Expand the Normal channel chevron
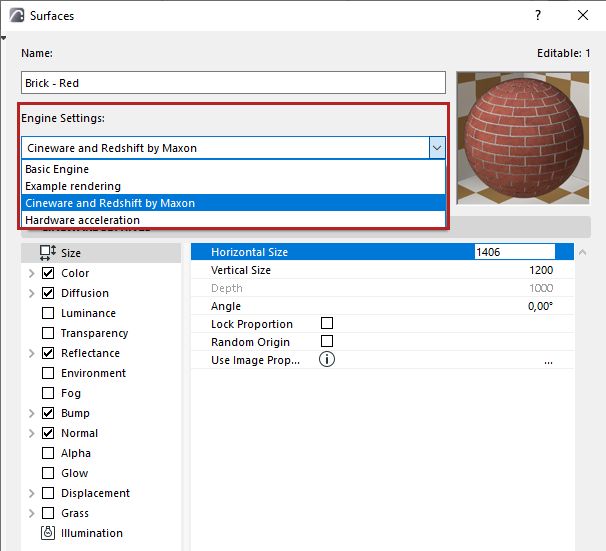Screen dimensions: 606x551 point(32,433)
